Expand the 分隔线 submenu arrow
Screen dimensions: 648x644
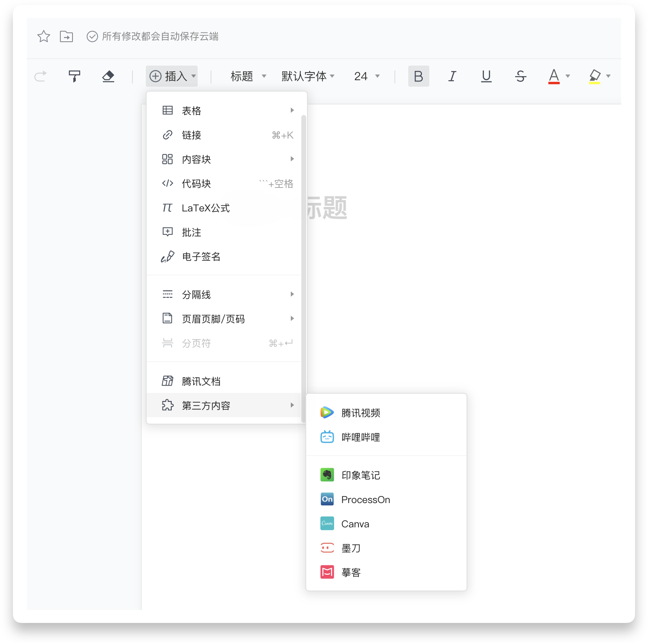292,294
